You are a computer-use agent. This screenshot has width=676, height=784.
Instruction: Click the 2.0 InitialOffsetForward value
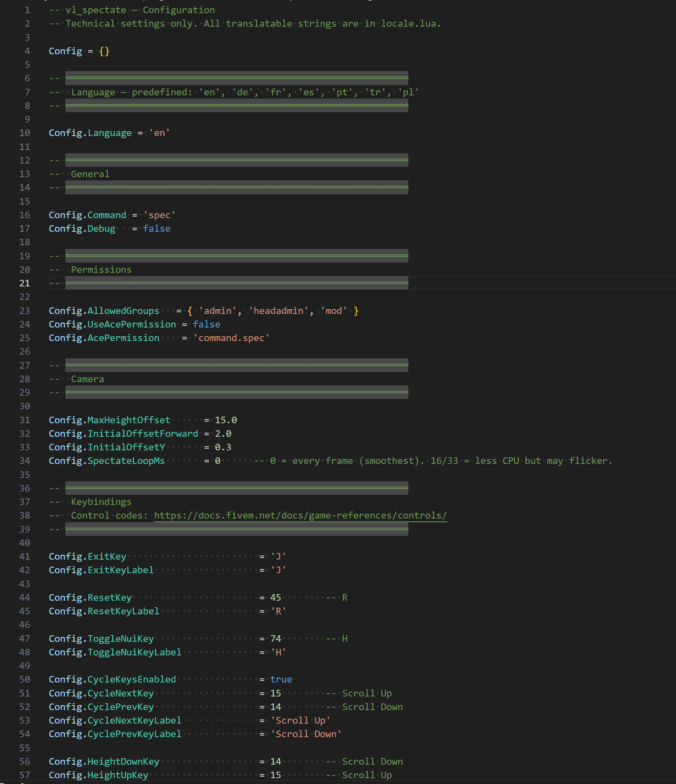point(223,434)
